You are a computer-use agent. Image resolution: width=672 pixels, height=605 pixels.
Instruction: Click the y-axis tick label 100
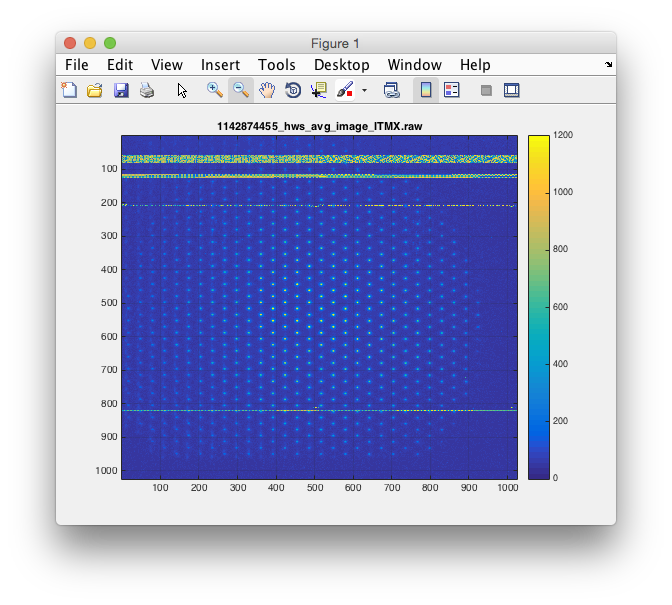pyautogui.click(x=109, y=169)
